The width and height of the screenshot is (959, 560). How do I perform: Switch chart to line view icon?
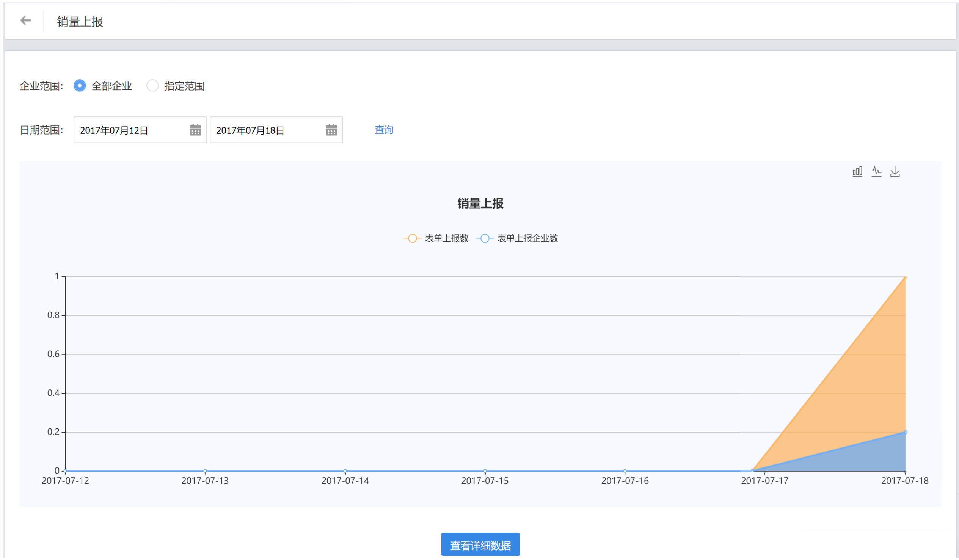pos(876,172)
